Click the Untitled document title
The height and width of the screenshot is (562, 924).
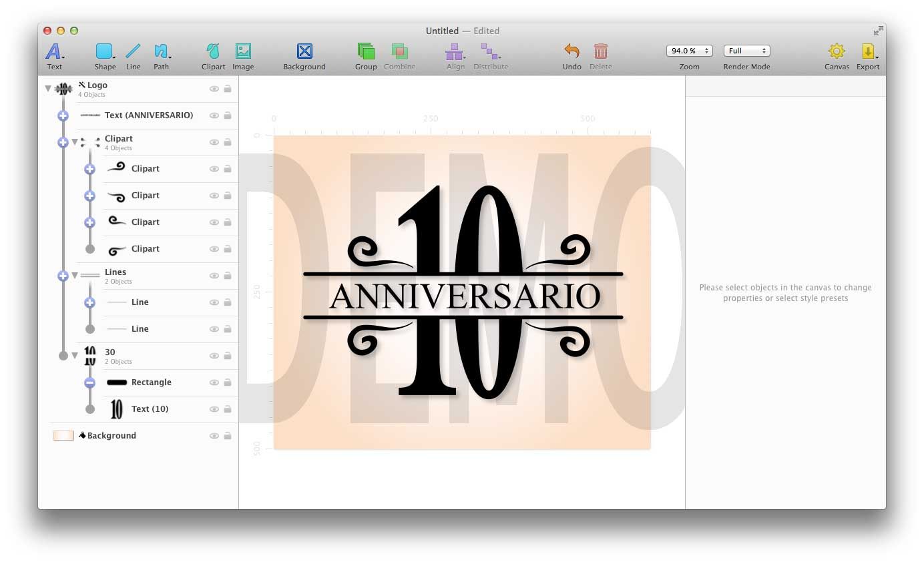pos(442,31)
